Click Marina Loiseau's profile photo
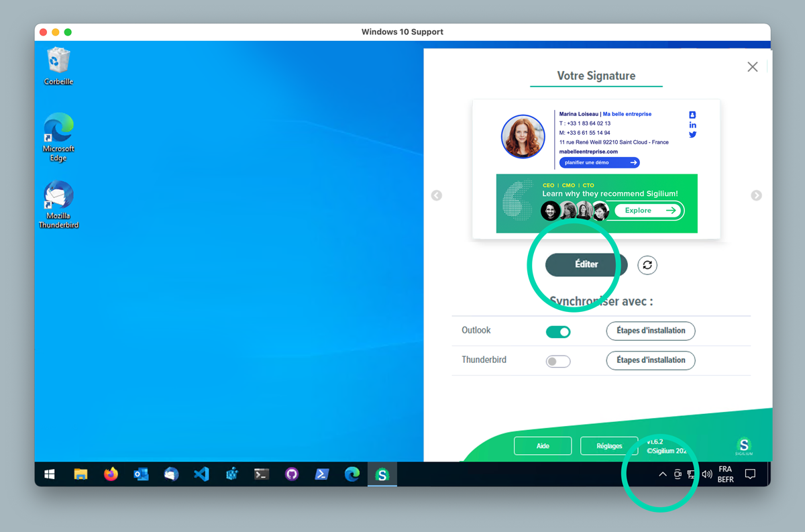 pyautogui.click(x=523, y=136)
